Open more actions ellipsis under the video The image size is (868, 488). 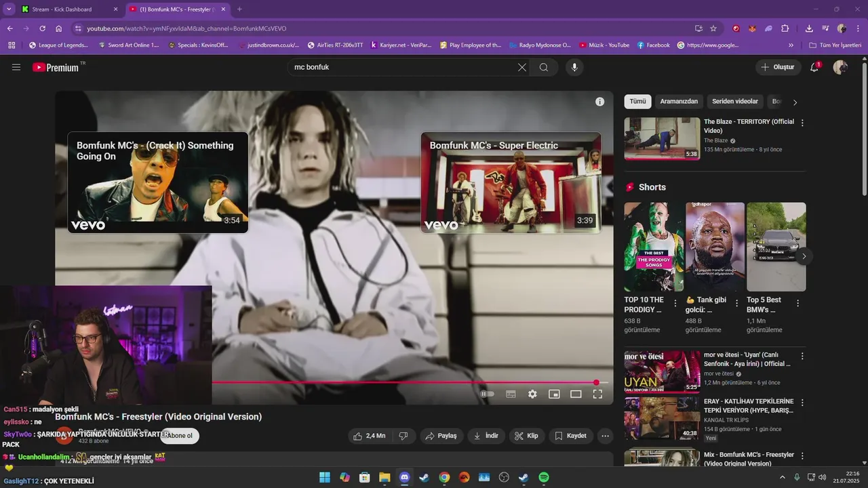point(606,436)
